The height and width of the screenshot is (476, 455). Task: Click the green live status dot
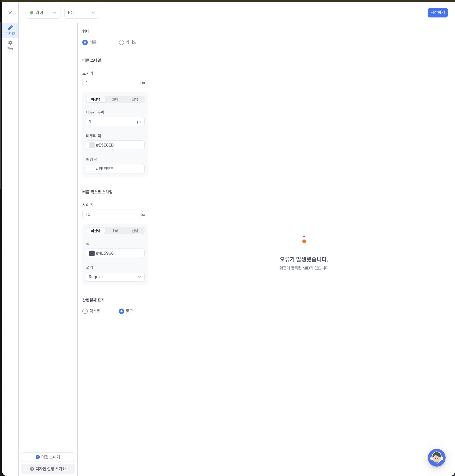(32, 13)
